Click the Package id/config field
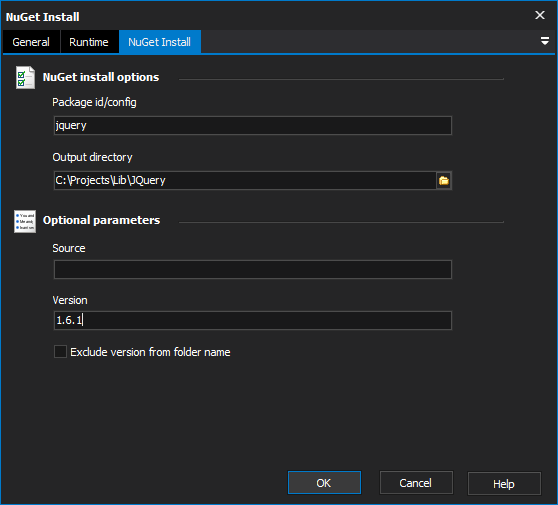 pyautogui.click(x=253, y=125)
